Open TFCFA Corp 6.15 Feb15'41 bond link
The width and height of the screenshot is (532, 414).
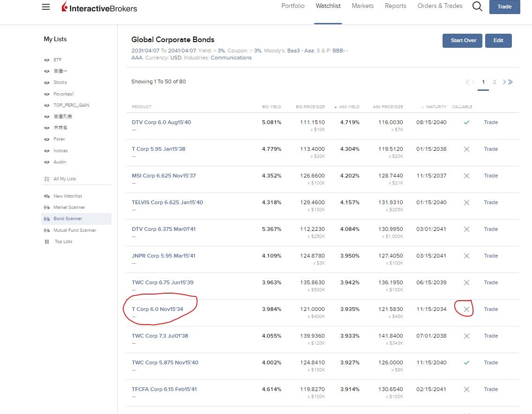tap(164, 389)
